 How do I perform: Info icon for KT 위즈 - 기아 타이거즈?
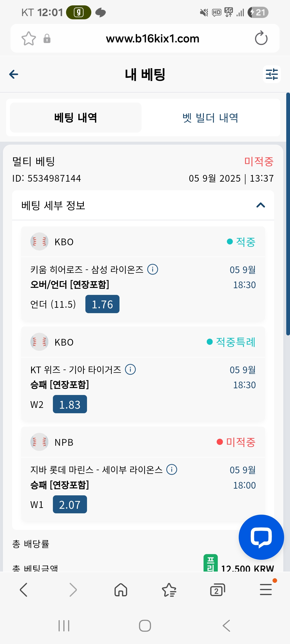(x=130, y=369)
